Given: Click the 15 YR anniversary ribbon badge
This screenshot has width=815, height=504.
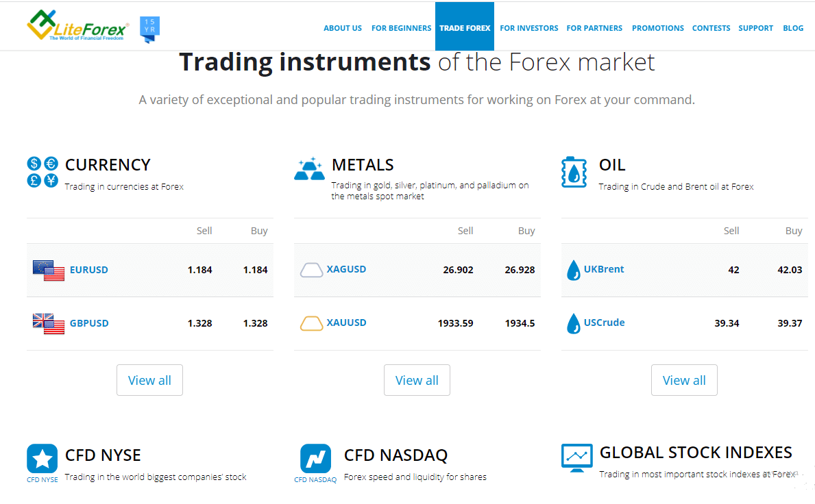Looking at the screenshot, I should (x=149, y=29).
